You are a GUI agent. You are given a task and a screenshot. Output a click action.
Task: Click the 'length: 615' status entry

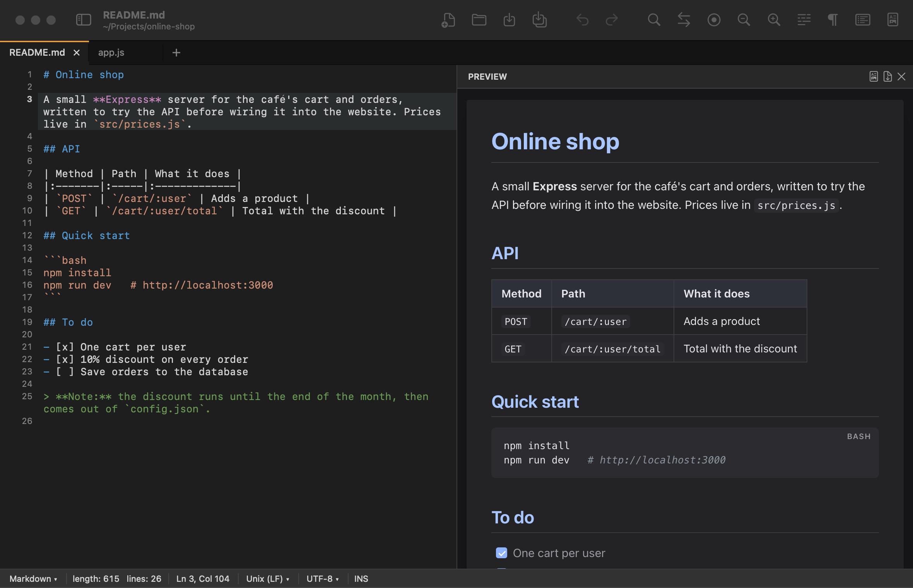[96, 579]
